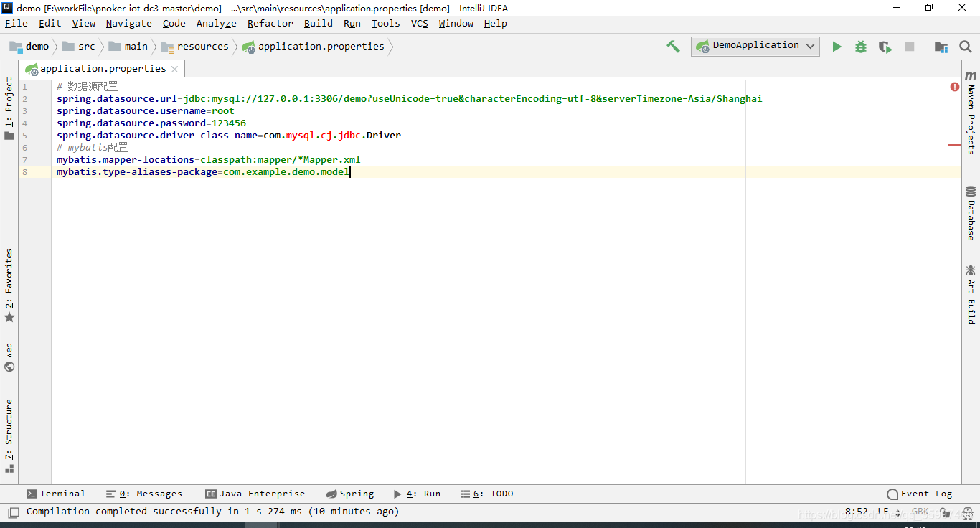Open the DemoApplication run configuration dropdown
980x528 pixels.
tap(811, 45)
